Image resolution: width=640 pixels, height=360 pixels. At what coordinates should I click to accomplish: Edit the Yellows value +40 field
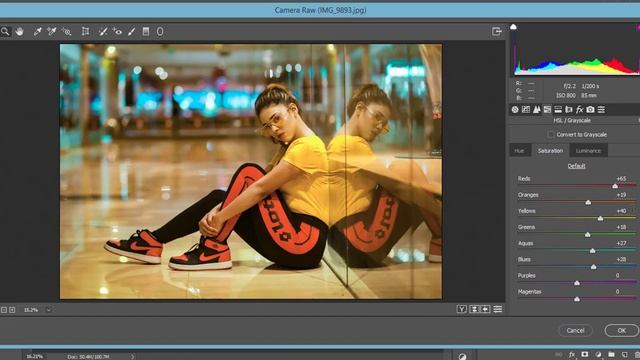621,211
